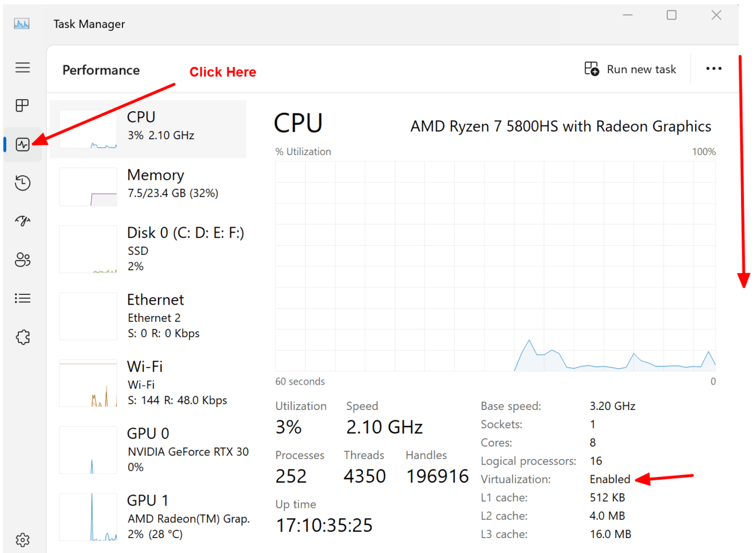
Task: Open the more options ellipsis menu
Action: [714, 68]
